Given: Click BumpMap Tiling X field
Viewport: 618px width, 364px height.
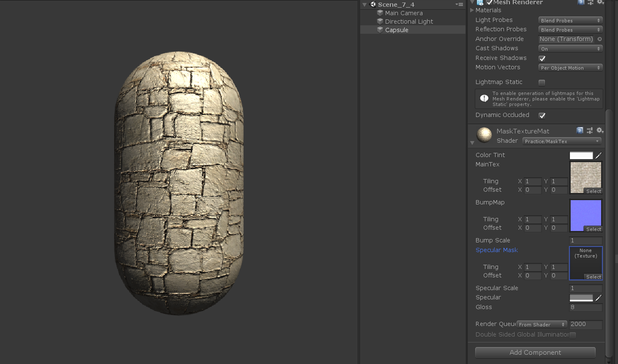Looking at the screenshot, I should pyautogui.click(x=533, y=220).
